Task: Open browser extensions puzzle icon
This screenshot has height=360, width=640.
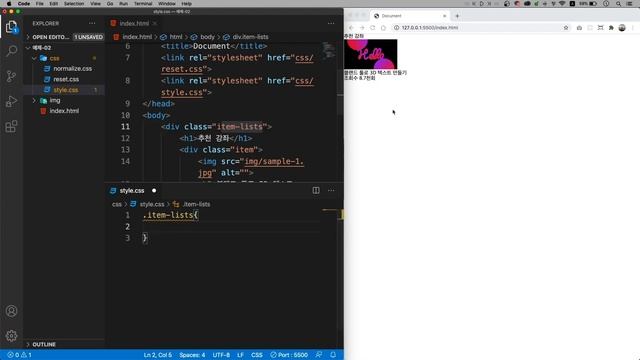Action: pos(611,28)
